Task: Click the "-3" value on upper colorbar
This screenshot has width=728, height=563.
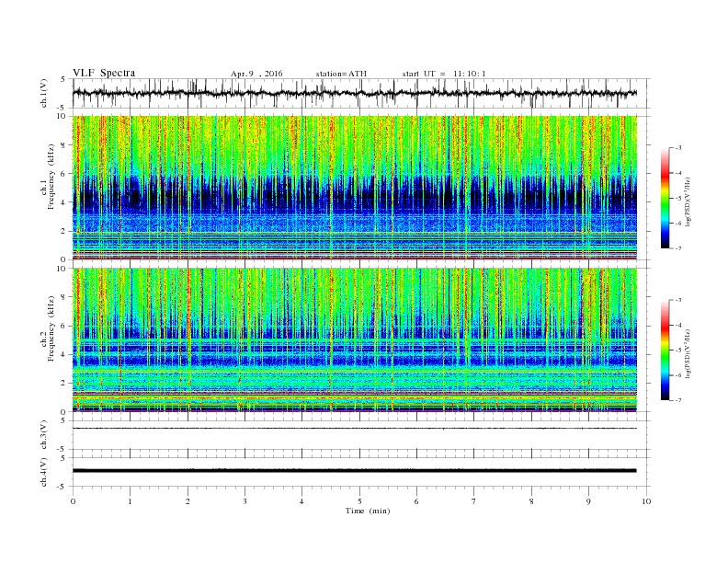Action: tap(678, 148)
